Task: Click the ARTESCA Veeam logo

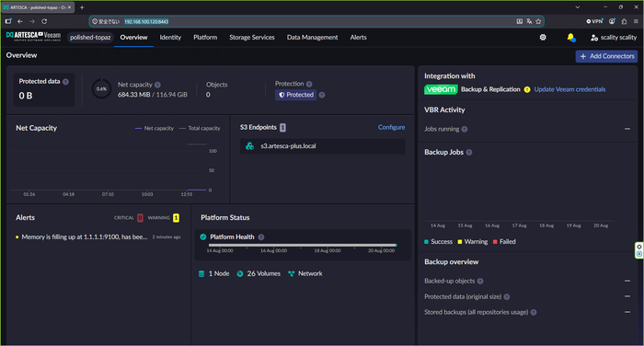Action: point(33,37)
